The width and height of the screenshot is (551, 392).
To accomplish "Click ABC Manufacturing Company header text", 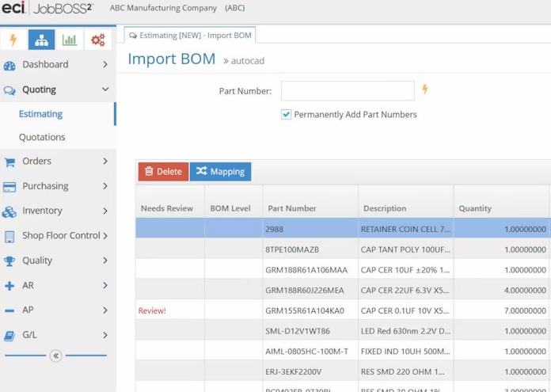I will (163, 8).
